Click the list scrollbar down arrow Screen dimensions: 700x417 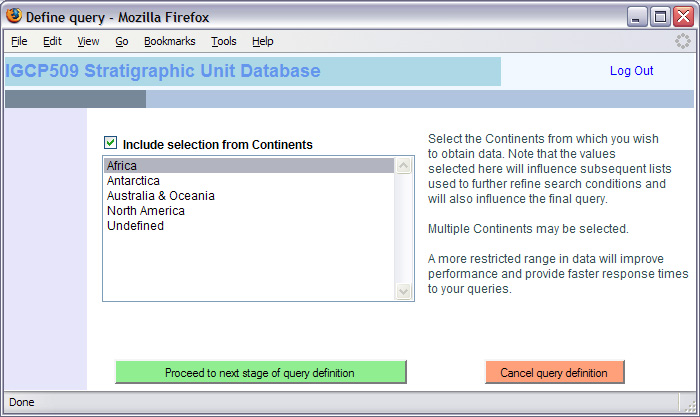404,292
